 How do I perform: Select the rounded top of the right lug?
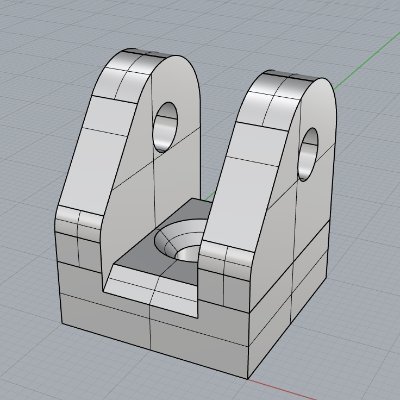tap(278, 99)
